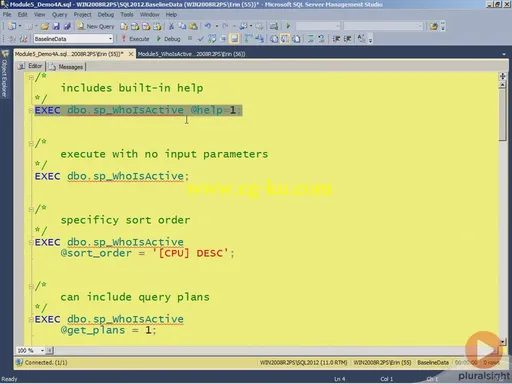
Task: Open the Window menu
Action: click(x=149, y=15)
